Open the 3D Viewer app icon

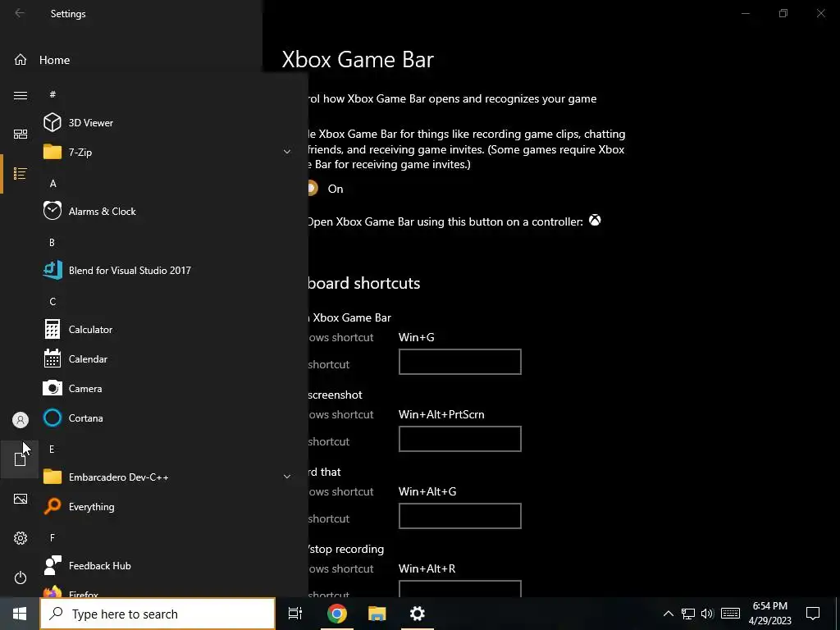coord(52,123)
